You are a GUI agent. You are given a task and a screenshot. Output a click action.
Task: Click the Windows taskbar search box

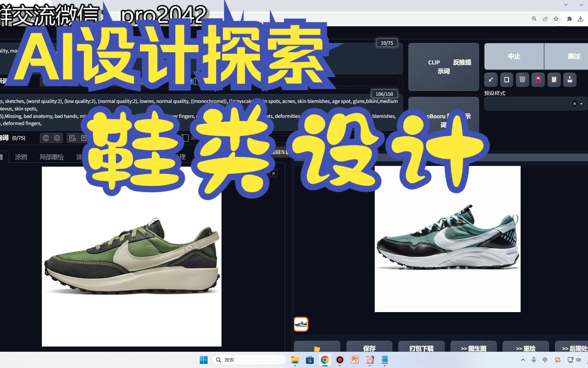tap(249, 360)
